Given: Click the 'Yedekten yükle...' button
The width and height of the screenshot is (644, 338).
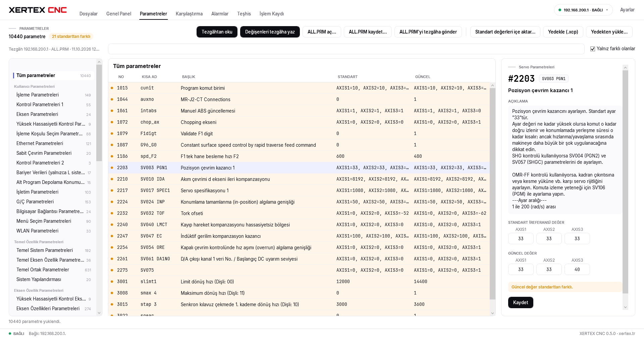Looking at the screenshot, I should [x=609, y=32].
